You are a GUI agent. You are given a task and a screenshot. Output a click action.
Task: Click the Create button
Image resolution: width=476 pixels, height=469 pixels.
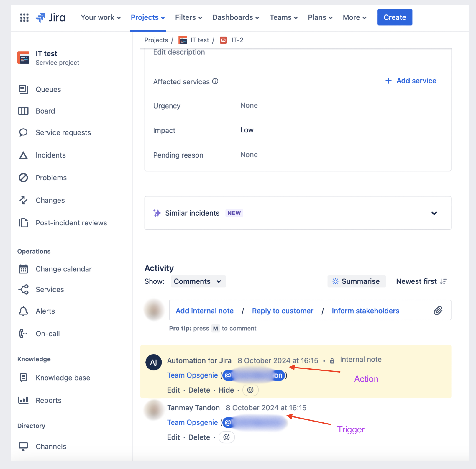point(395,17)
